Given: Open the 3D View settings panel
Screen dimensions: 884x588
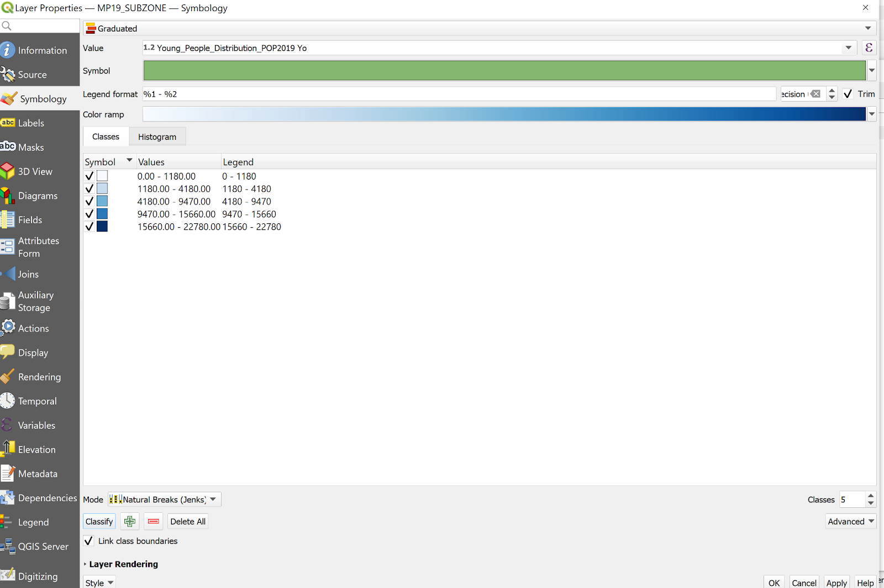Looking at the screenshot, I should click(35, 172).
